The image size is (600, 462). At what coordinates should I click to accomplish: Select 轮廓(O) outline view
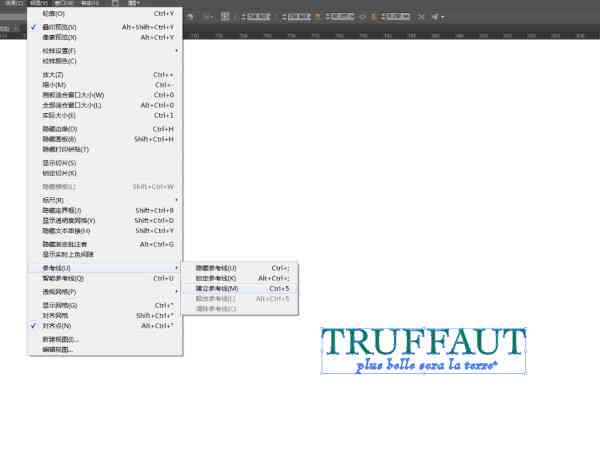[x=105, y=14]
